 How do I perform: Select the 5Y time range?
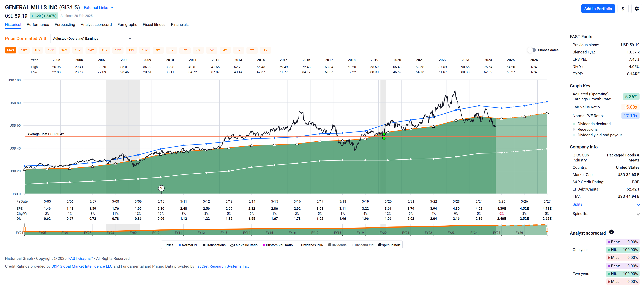pyautogui.click(x=212, y=50)
